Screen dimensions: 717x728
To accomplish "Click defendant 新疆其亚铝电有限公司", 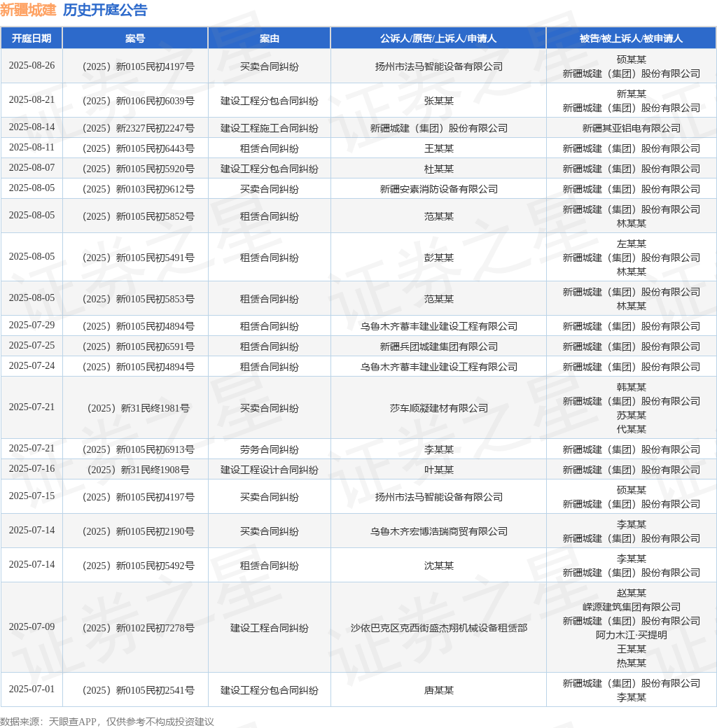I will [x=631, y=128].
